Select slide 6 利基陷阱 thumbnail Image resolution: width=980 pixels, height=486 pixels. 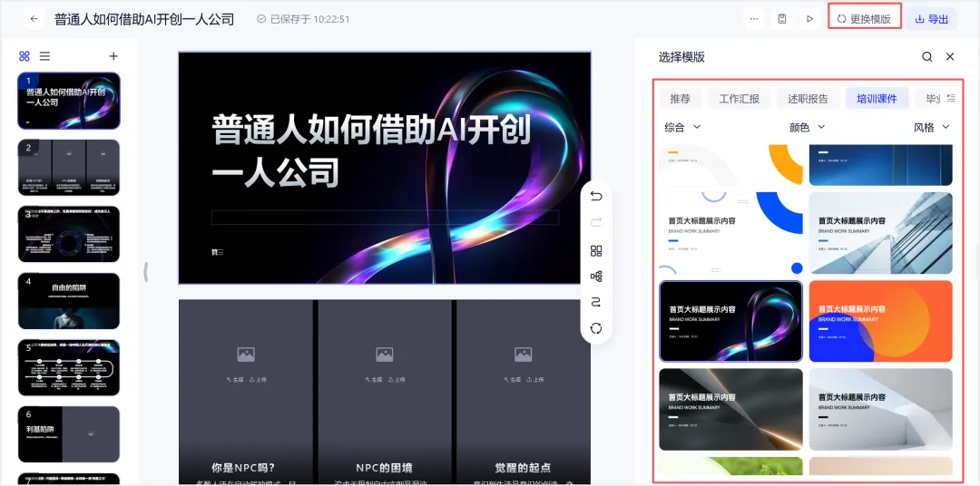pos(69,434)
